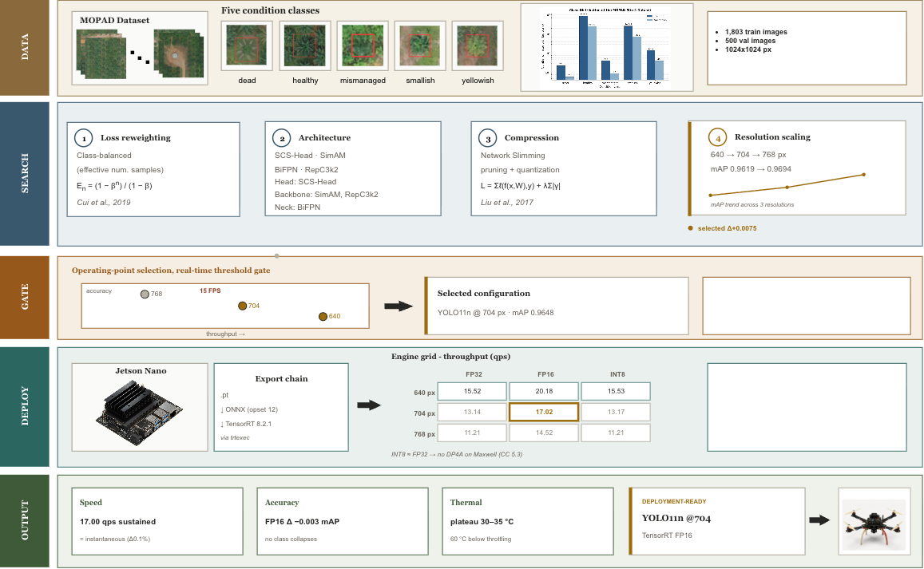Image resolution: width=924 pixels, height=569 pixels.
Task: Open the 'healthy' class thumbnail
Action: [305, 46]
